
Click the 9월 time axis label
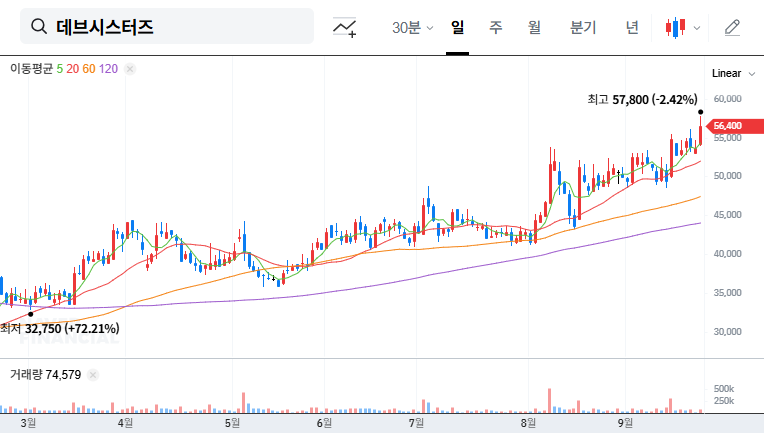pyautogui.click(x=625, y=423)
